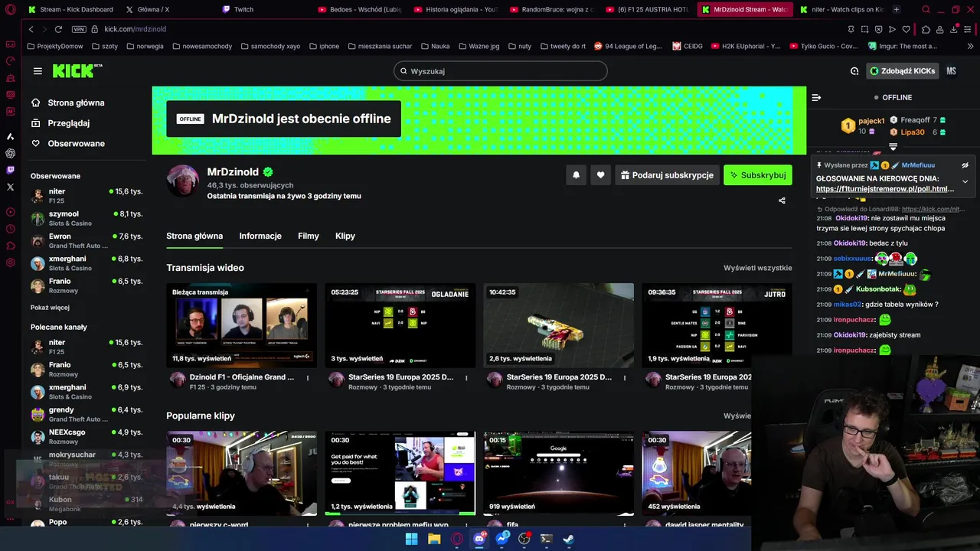Select the Strona główna channel tab
Image resolution: width=980 pixels, height=551 pixels.
(x=194, y=236)
